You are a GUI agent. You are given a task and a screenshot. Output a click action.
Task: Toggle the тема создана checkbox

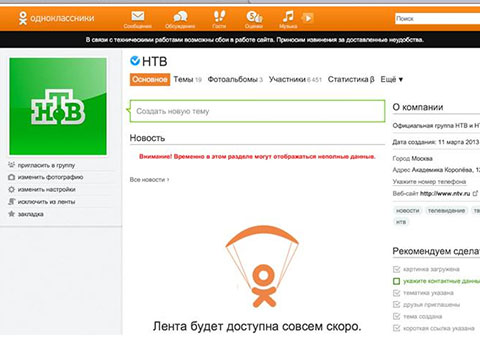[396, 316]
